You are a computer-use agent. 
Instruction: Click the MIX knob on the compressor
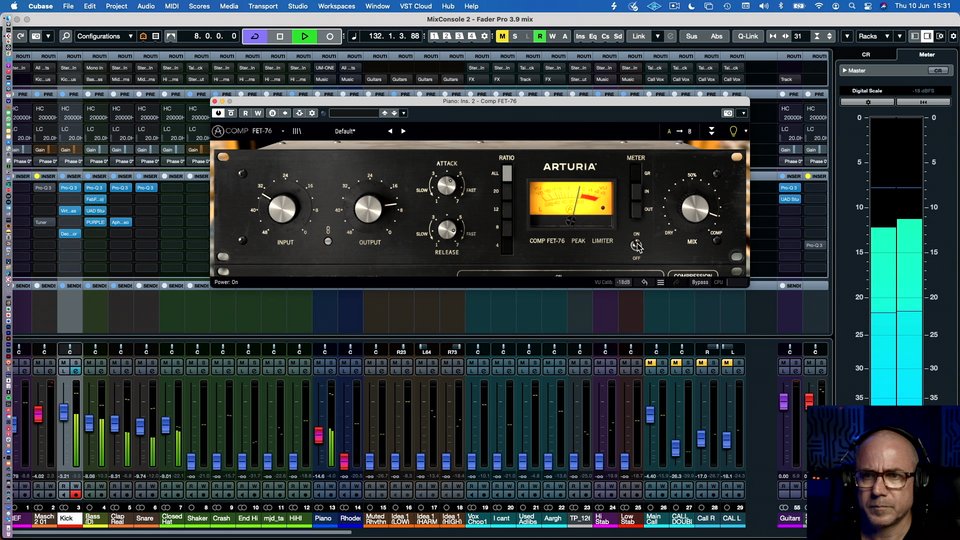[x=695, y=209]
